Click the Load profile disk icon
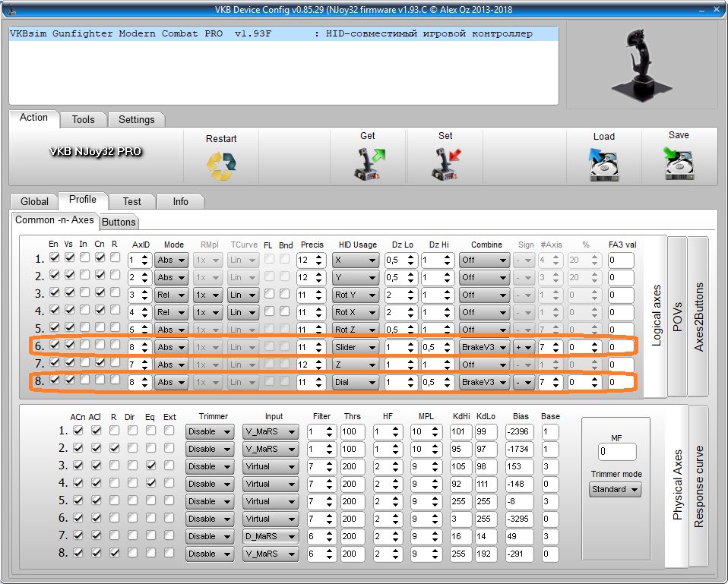Image resolution: width=728 pixels, height=584 pixels. (x=604, y=164)
